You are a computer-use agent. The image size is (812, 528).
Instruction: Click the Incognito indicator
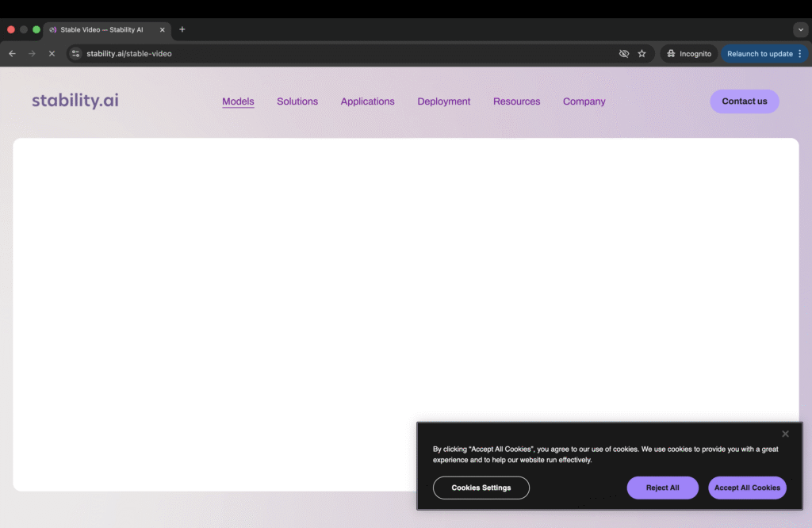click(688, 54)
